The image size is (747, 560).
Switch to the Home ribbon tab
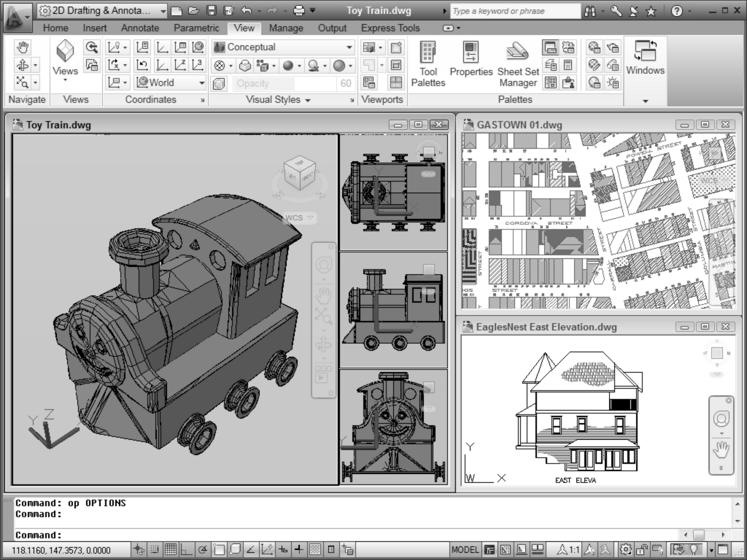56,28
